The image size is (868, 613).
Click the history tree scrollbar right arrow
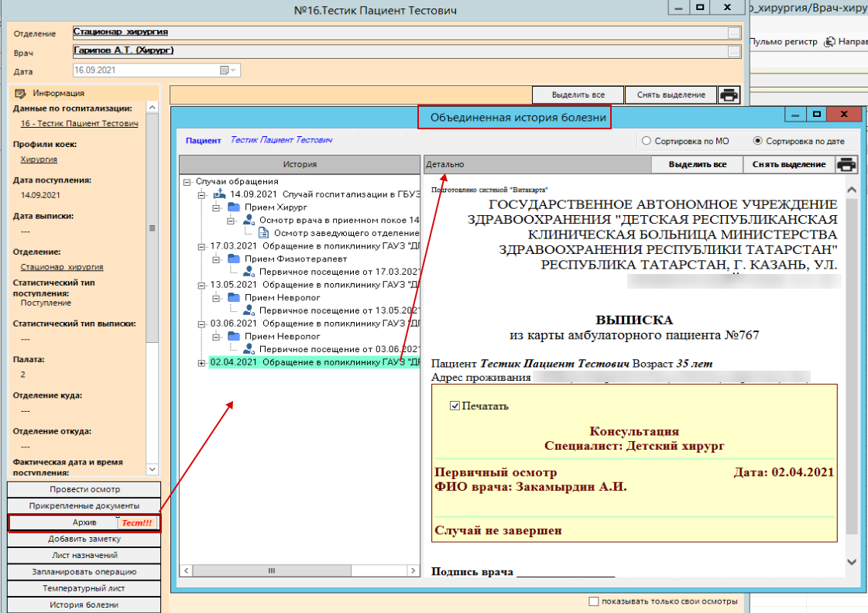[x=413, y=570]
